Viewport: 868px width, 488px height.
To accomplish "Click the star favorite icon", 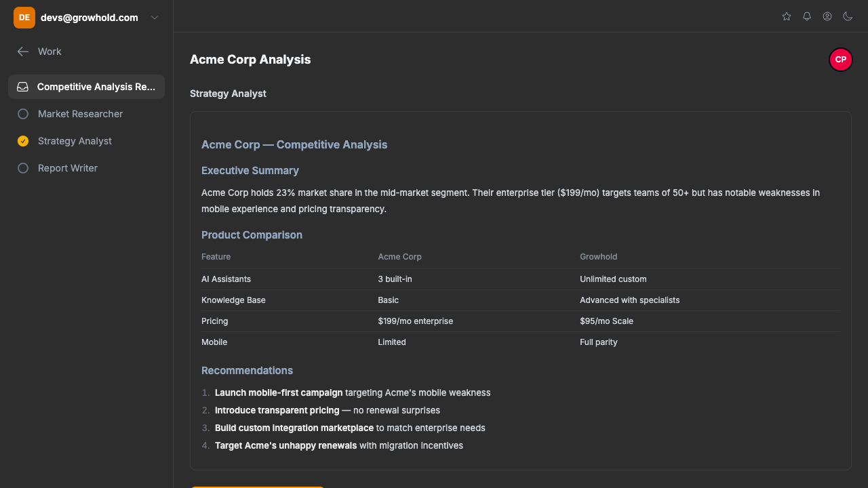I will click(x=787, y=16).
